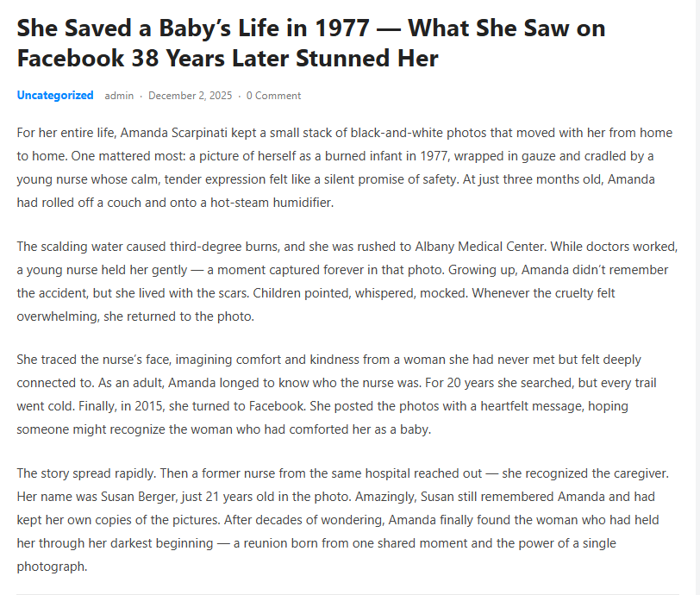700x595 pixels.
Task: Open the 0 Comment link
Action: pos(273,96)
